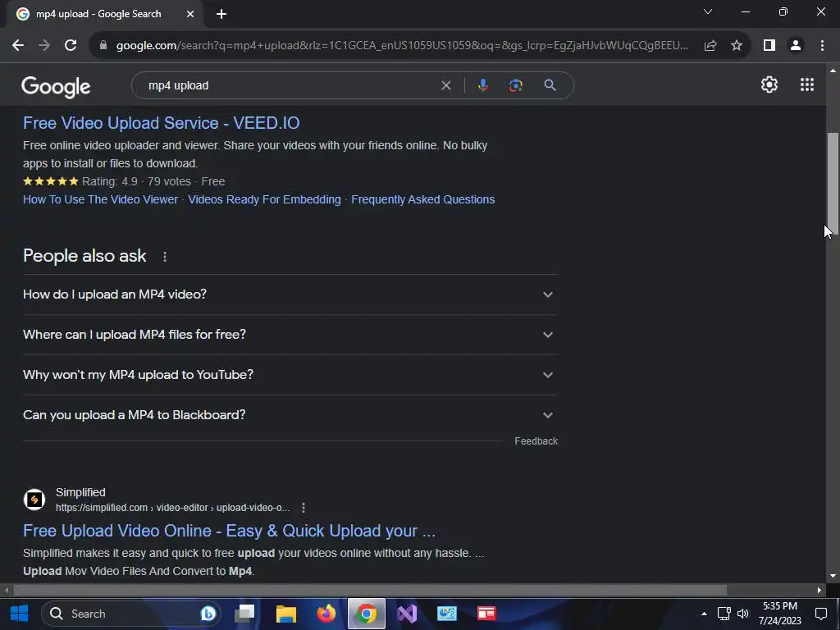
Task: Expand Why won't my MP4 upload to YouTube?
Action: 290,375
